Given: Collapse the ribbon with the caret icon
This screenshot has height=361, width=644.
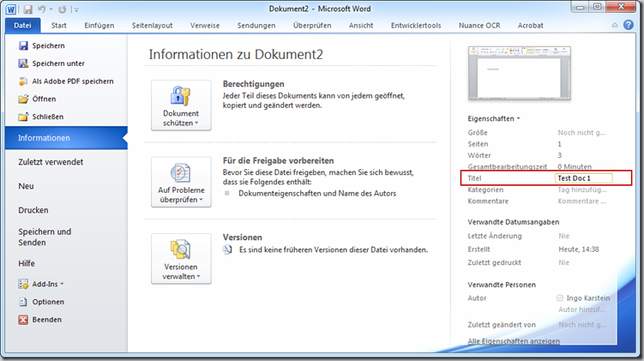Looking at the screenshot, I should [615, 26].
